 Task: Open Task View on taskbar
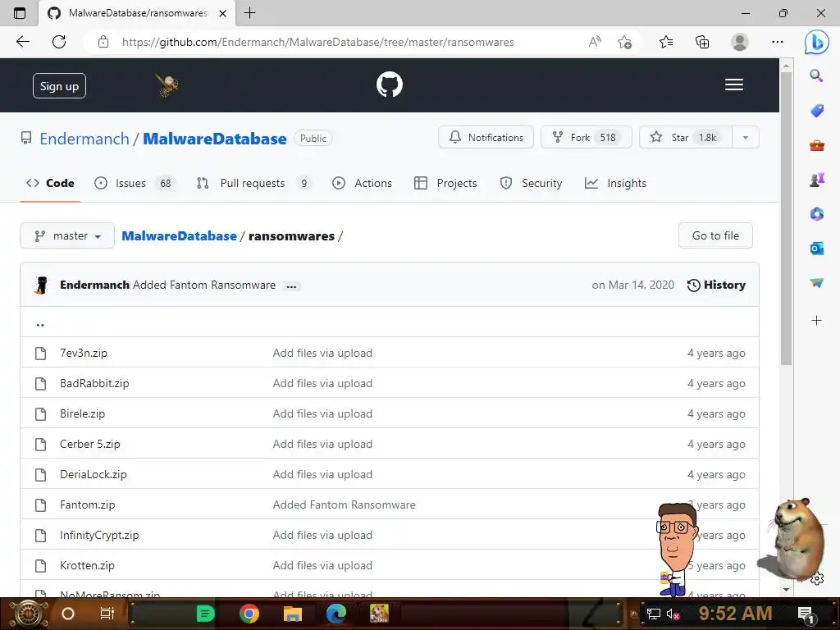[107, 614]
